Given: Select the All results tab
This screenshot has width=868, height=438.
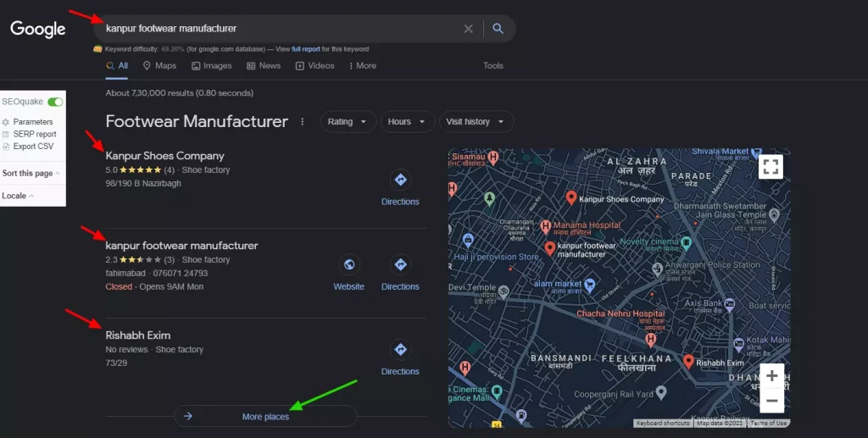Looking at the screenshot, I should (x=117, y=66).
